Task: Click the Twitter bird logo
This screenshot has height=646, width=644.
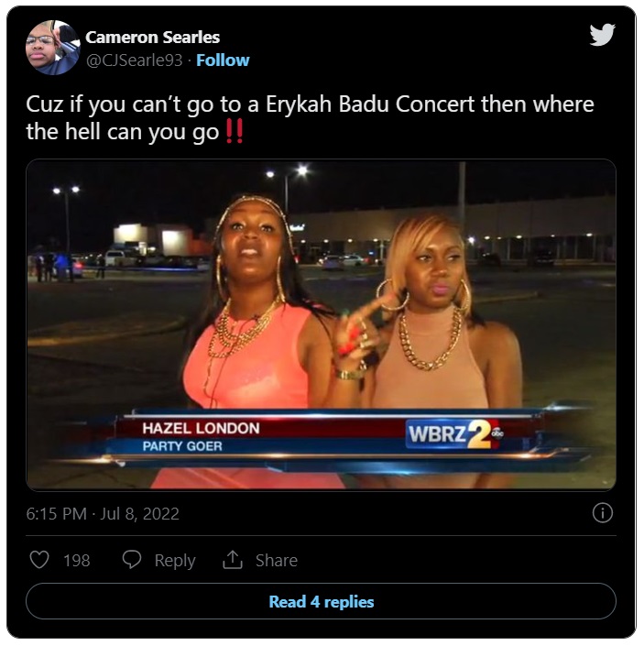Action: (x=602, y=35)
